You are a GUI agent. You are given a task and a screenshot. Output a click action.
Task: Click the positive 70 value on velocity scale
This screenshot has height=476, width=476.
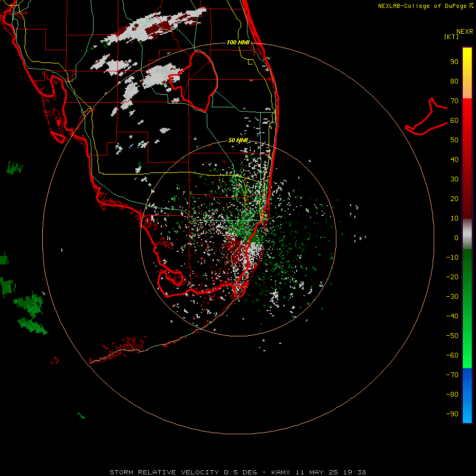click(454, 101)
